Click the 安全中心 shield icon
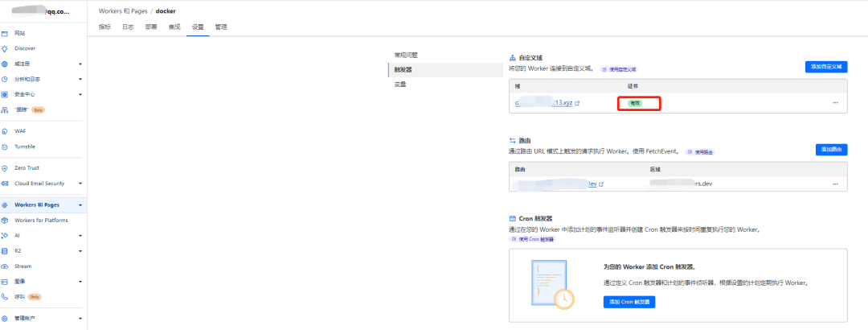This screenshot has width=868, height=330. pyautogui.click(x=5, y=94)
